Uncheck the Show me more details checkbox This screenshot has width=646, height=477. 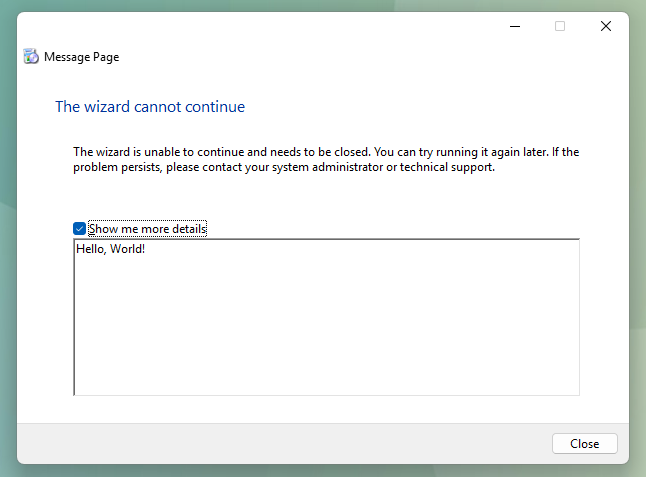coord(80,229)
